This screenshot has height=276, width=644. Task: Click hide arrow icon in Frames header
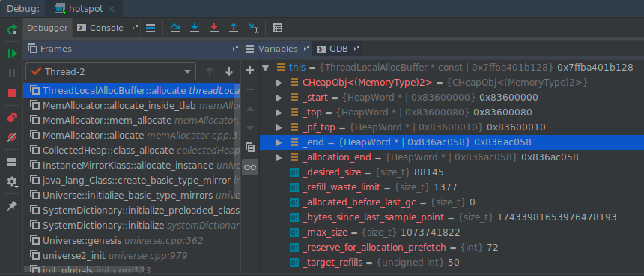point(234,49)
